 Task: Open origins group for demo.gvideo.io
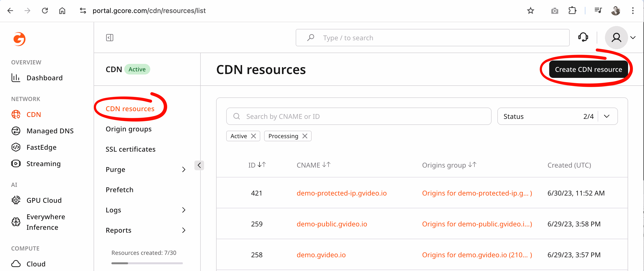(477, 255)
